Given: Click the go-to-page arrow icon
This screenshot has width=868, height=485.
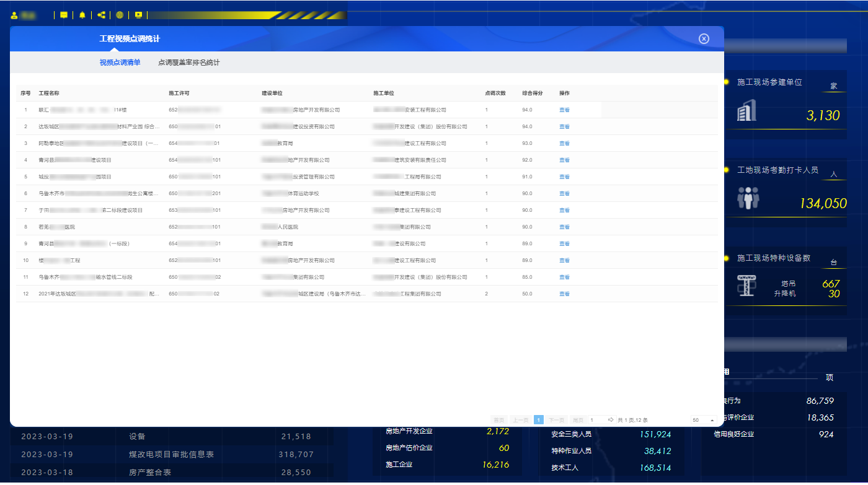Looking at the screenshot, I should (611, 420).
